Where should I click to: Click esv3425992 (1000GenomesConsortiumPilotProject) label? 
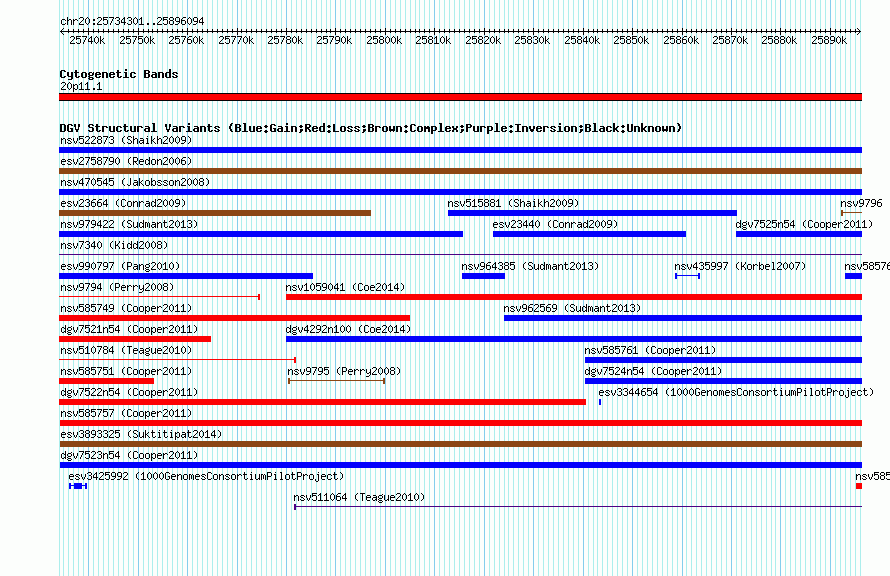(206, 476)
